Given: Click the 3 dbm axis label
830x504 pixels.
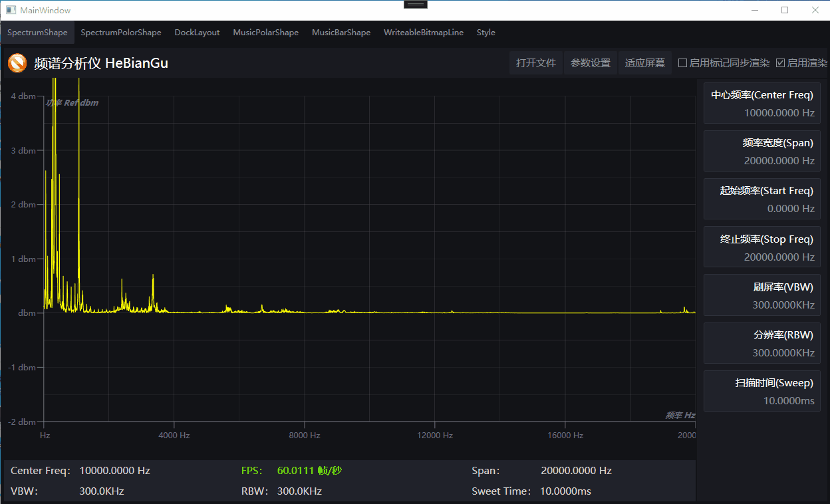Looking at the screenshot, I should [23, 150].
